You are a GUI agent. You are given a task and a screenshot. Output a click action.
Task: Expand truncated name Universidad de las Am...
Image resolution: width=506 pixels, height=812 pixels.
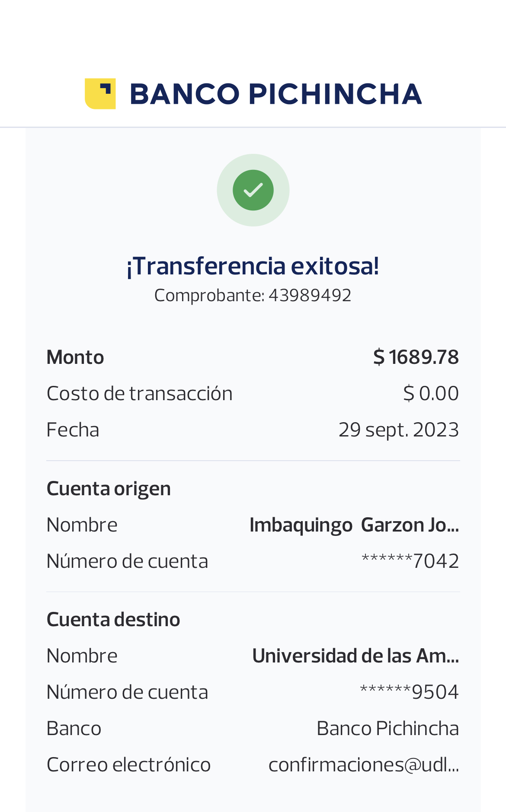click(x=355, y=656)
